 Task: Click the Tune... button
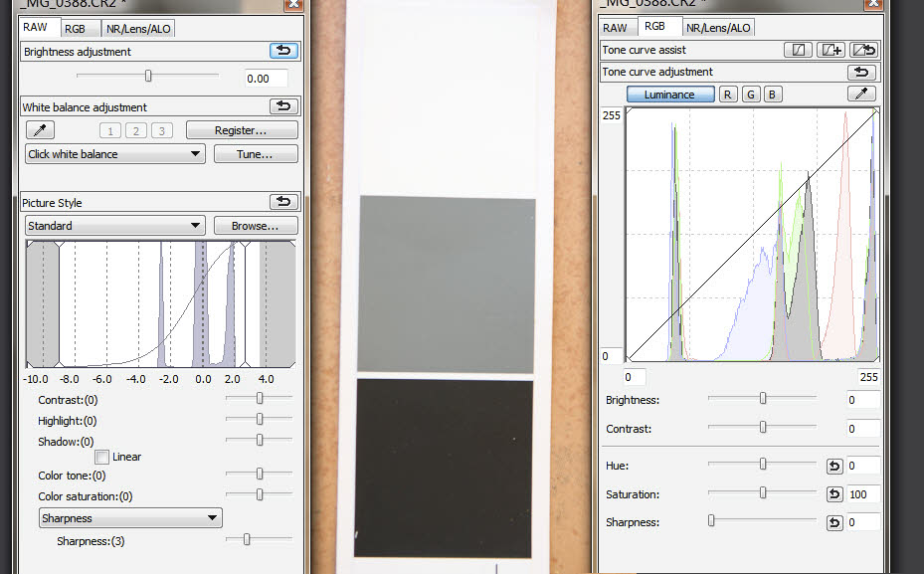click(256, 154)
